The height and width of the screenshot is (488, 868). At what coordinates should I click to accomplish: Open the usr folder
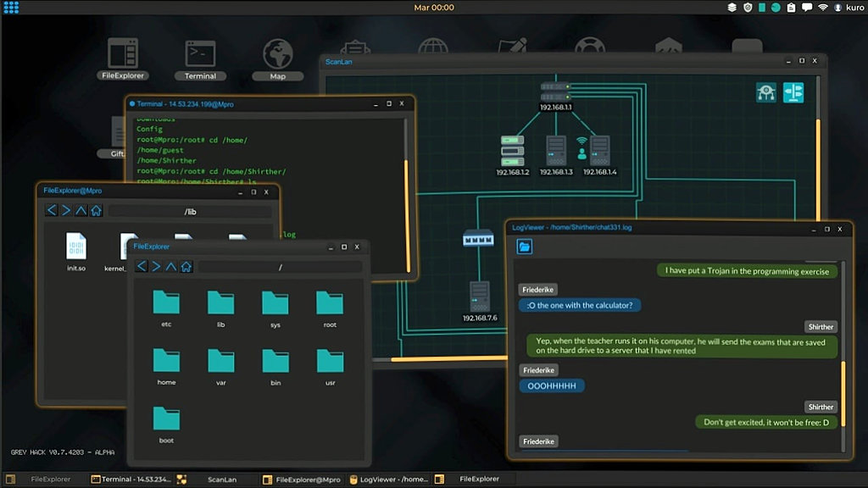[x=330, y=366]
